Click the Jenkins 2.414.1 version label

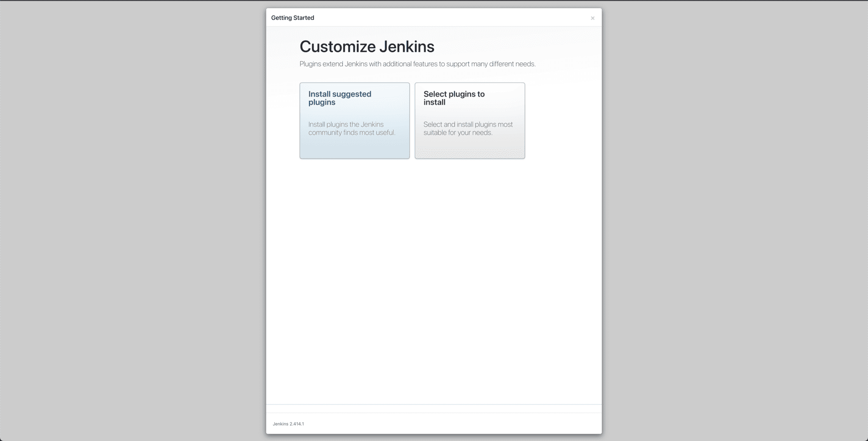click(x=288, y=423)
